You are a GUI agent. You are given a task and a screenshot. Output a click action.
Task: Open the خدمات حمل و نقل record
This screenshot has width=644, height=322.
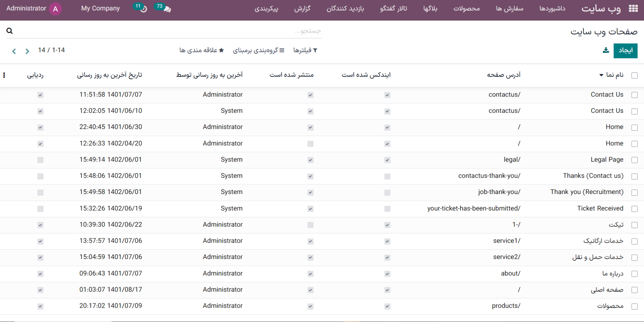click(598, 257)
